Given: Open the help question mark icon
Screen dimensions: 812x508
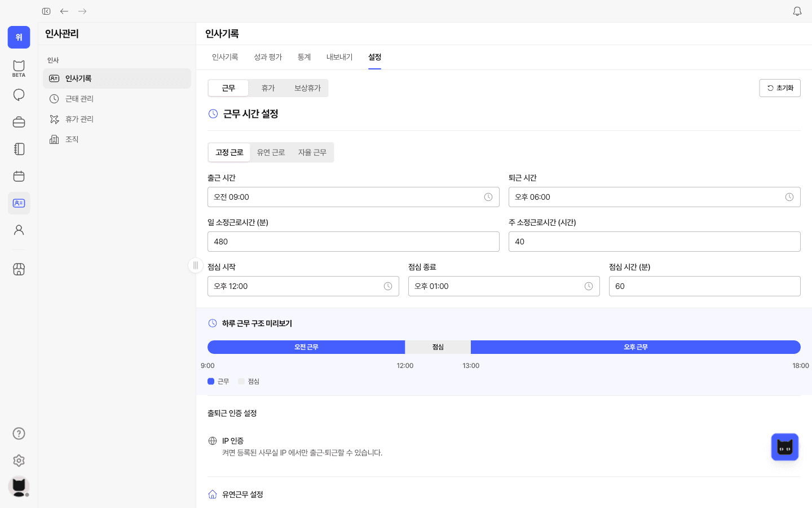Looking at the screenshot, I should coord(19,433).
